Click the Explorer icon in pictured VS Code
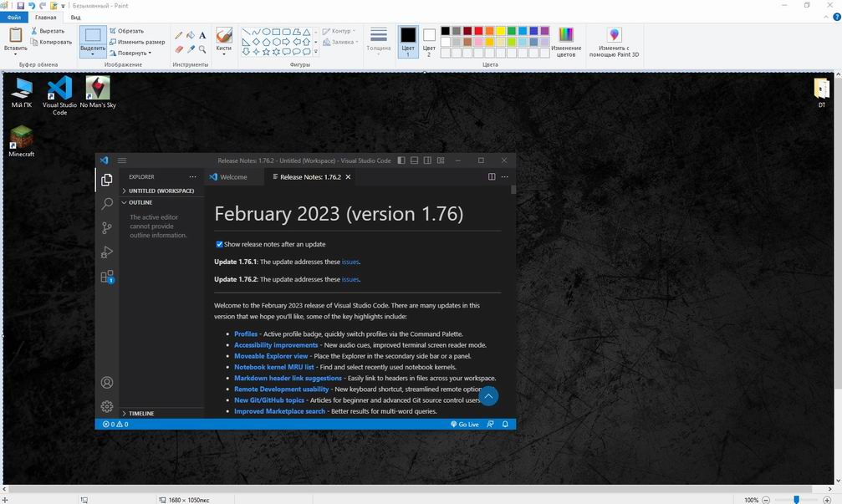Image resolution: width=842 pixels, height=504 pixels. [x=107, y=180]
